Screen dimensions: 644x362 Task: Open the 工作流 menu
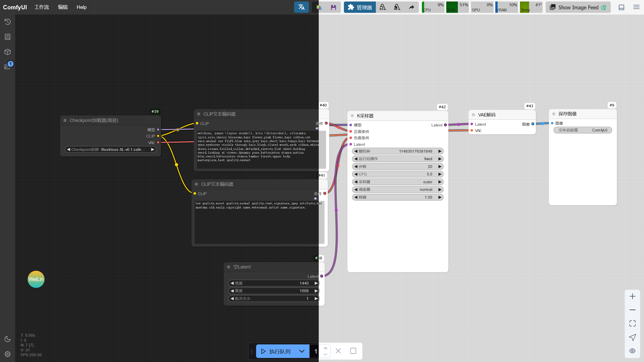(42, 7)
